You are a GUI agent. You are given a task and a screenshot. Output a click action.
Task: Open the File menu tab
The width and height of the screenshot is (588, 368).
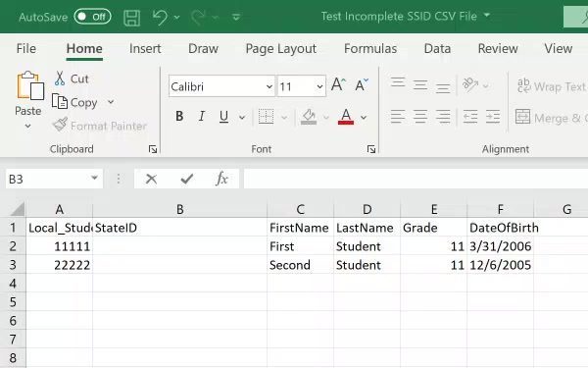coord(25,48)
